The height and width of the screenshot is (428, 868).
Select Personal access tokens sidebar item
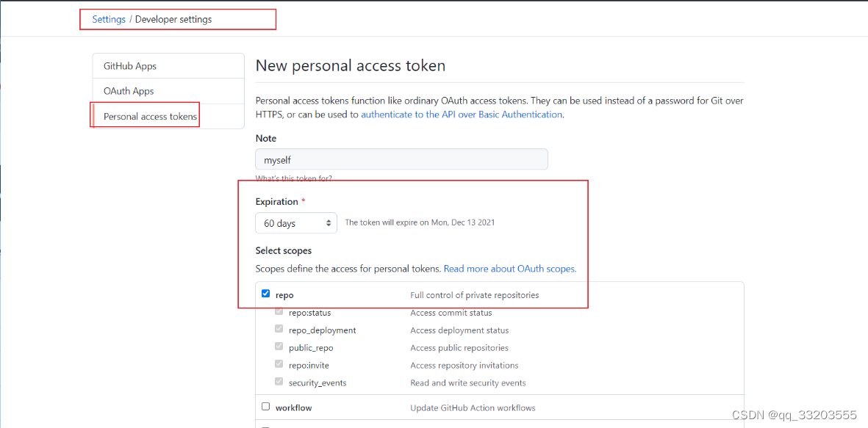point(150,116)
